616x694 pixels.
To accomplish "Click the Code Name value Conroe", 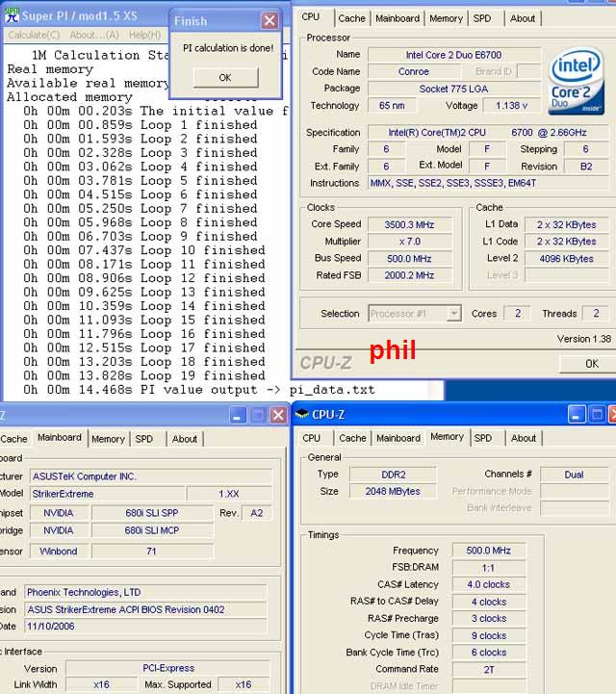I will (414, 71).
